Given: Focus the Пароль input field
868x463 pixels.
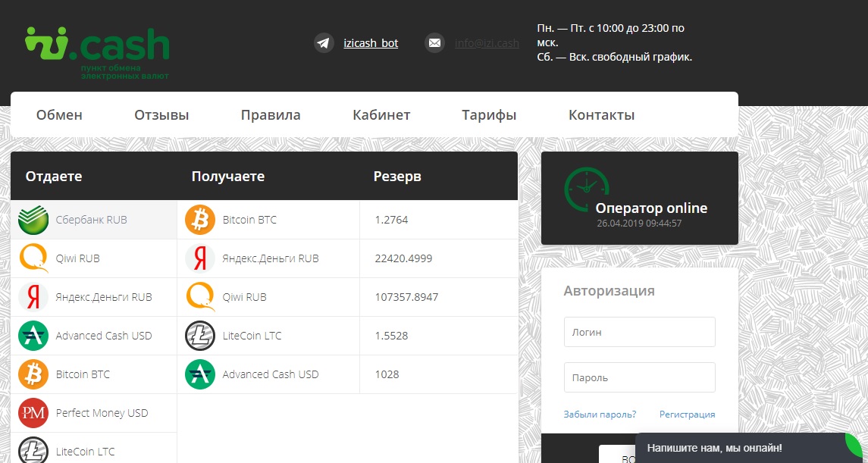Looking at the screenshot, I should [x=639, y=377].
